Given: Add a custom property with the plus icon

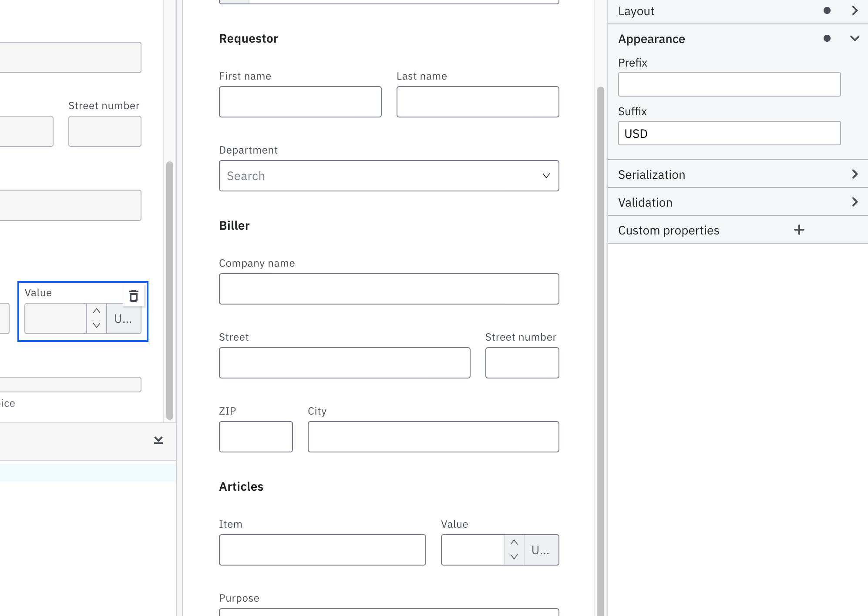Looking at the screenshot, I should [800, 230].
